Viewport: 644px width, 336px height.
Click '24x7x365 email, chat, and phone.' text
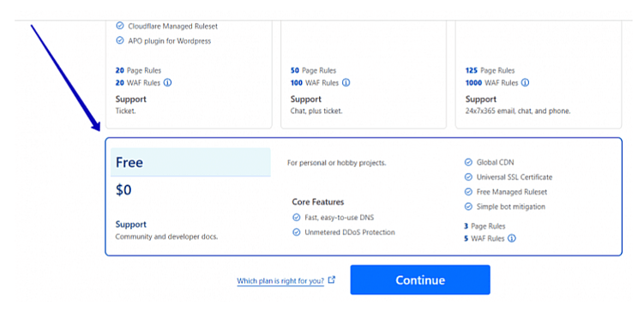518,111
